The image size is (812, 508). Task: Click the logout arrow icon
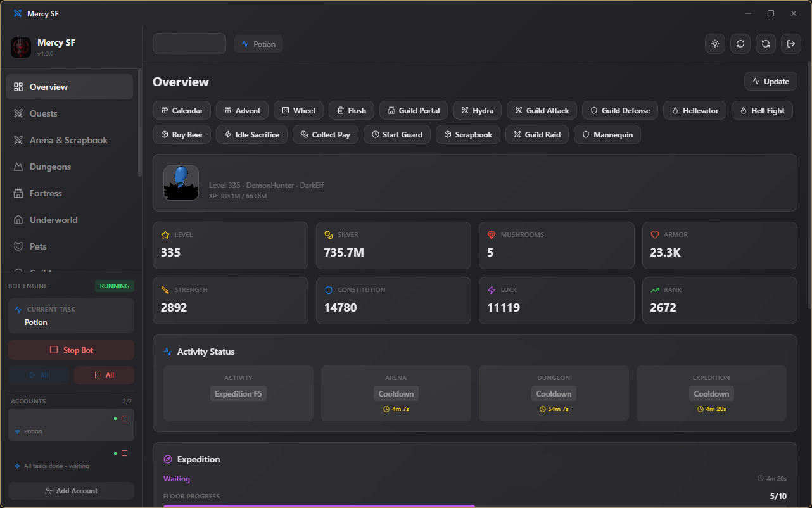click(791, 44)
